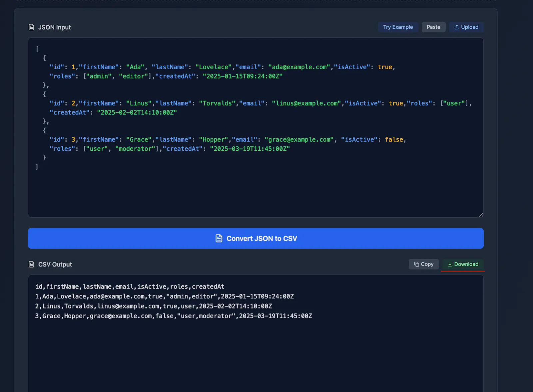The image size is (533, 392).
Task: Click the "grace@example.com" string in JSON
Action: click(x=299, y=139)
